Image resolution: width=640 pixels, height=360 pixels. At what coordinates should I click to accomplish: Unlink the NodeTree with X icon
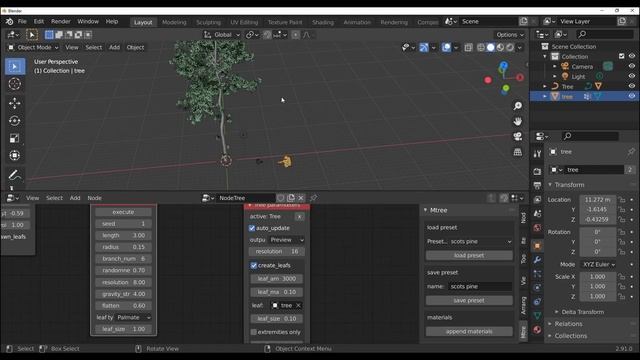click(x=301, y=198)
